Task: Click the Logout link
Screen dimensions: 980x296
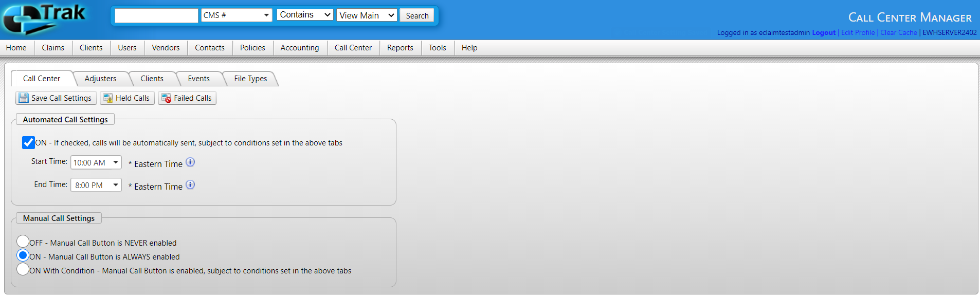Action: pos(824,32)
